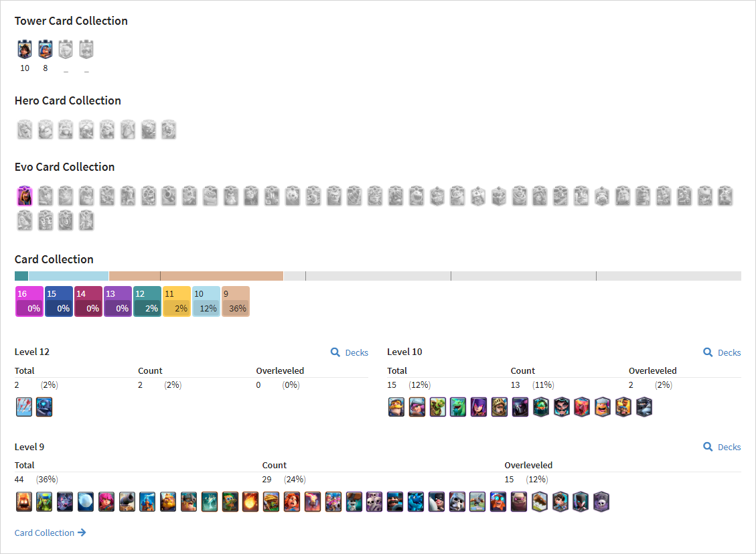Open Decks search for Level 9
The width and height of the screenshot is (756, 554).
(722, 447)
